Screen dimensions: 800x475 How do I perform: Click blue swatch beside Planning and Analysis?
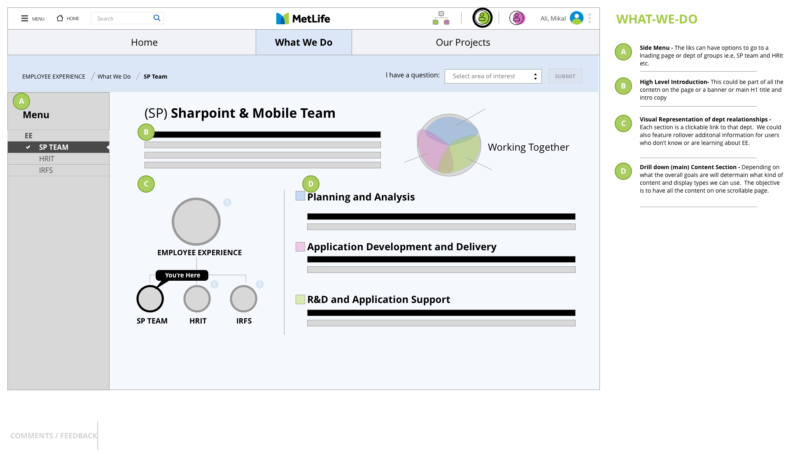point(300,196)
